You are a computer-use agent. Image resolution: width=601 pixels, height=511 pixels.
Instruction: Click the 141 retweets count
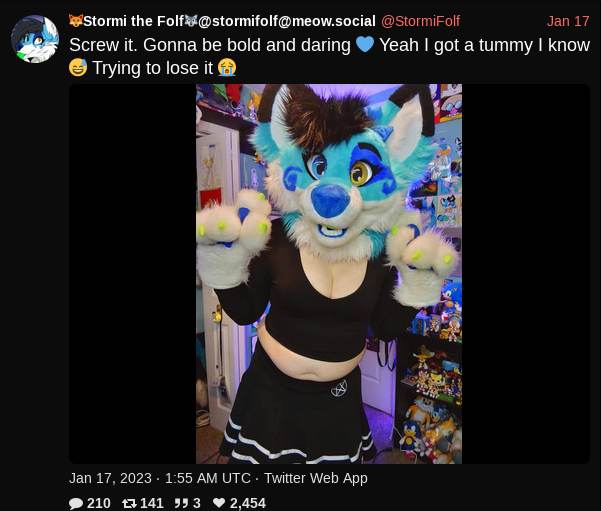152,503
